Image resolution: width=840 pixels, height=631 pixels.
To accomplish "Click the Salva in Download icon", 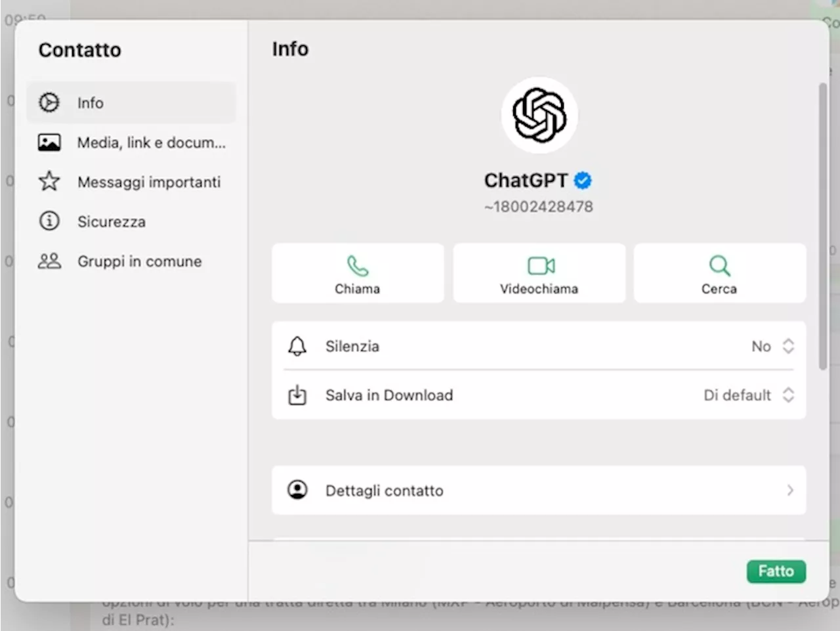I will click(x=297, y=395).
